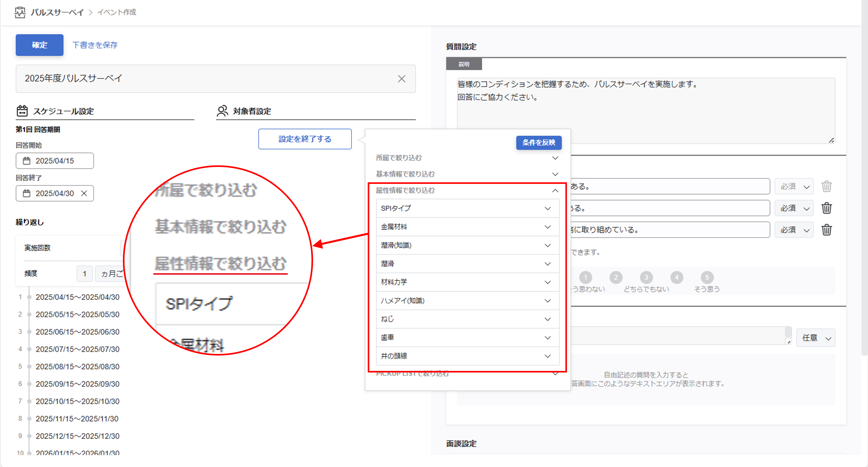Screen dimensions: 868x467
Task: Delete the second question with trash icon
Action: 827,208
